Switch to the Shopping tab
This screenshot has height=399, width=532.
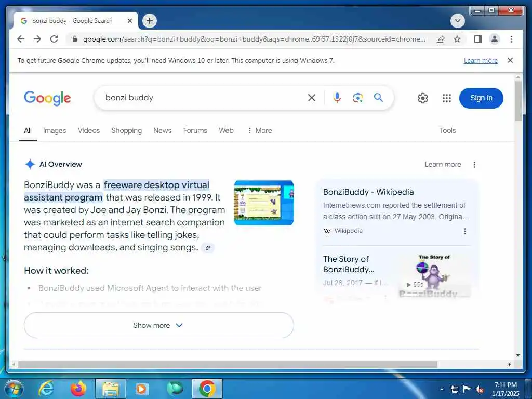pyautogui.click(x=127, y=130)
